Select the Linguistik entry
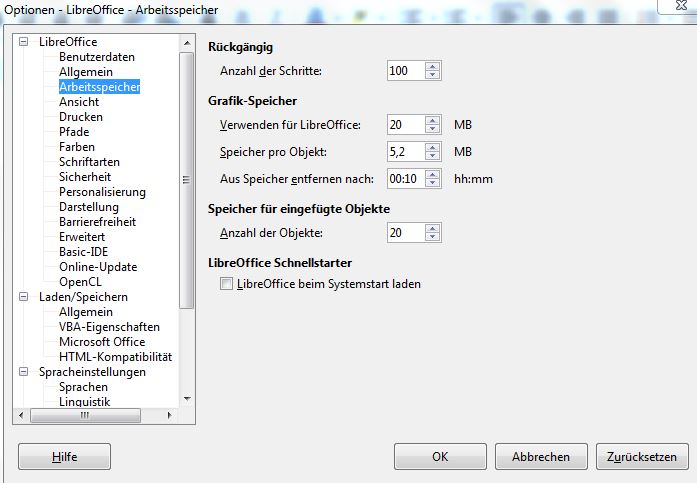The image size is (697, 483). pyautogui.click(x=84, y=402)
